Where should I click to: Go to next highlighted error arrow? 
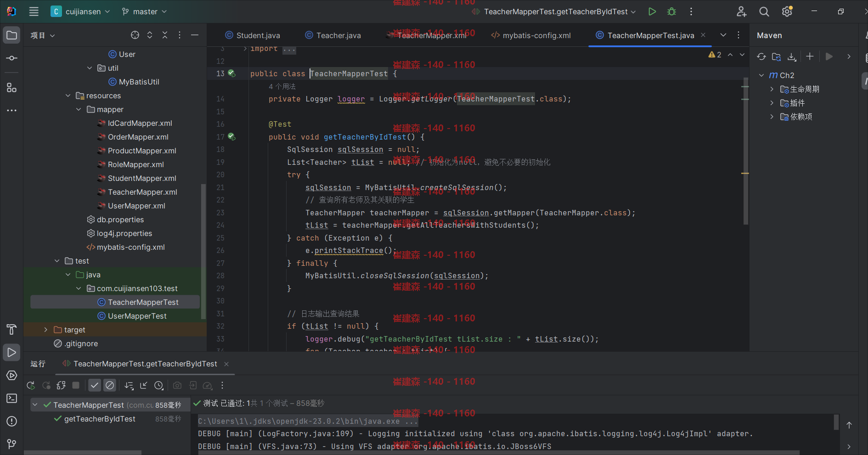(742, 55)
